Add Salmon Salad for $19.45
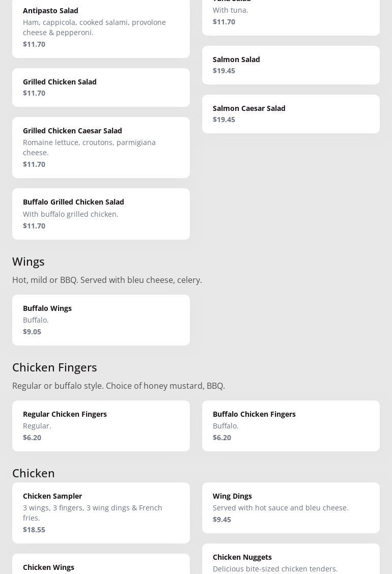This screenshot has width=392, height=574. pos(290,65)
